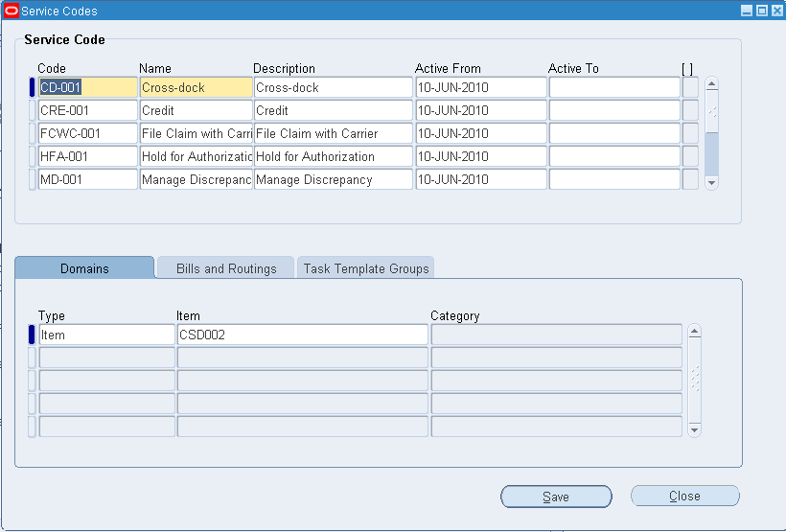This screenshot has height=532, width=786.
Task: Select the CRE-001 code field
Action: tap(88, 110)
